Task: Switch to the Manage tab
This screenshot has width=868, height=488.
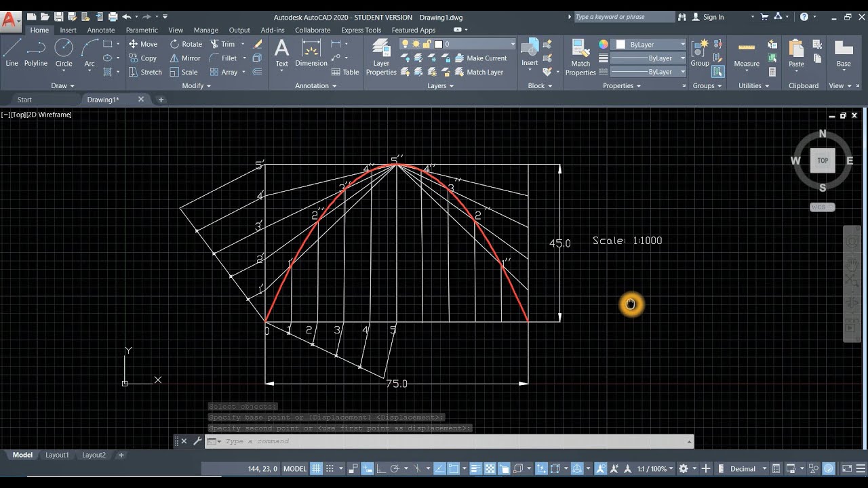Action: [x=206, y=30]
